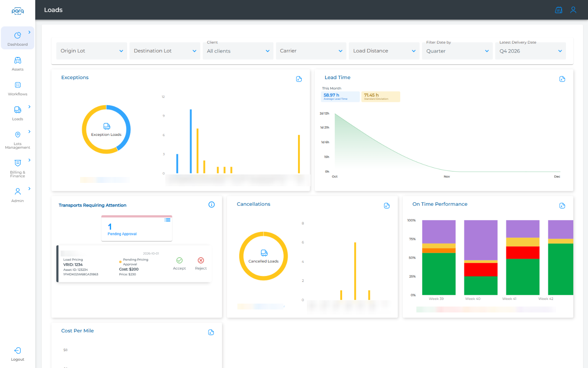Image resolution: width=588 pixels, height=368 pixels.
Task: Expand the Billing & Finance submenu chevron
Action: tap(29, 160)
